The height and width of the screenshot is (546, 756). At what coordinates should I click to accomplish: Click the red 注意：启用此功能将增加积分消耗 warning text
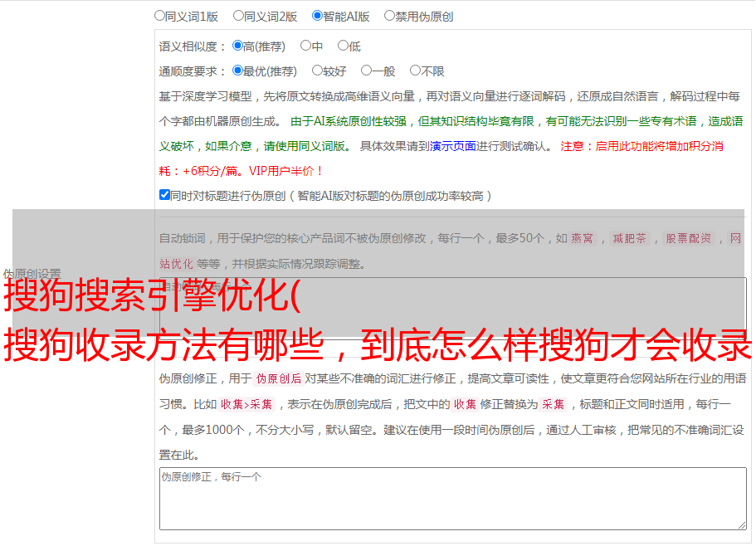441,158
